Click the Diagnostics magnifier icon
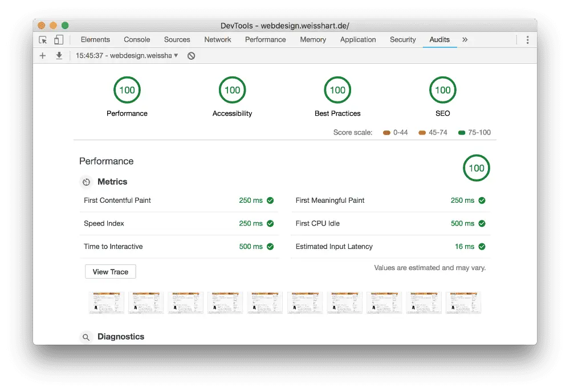The height and width of the screenshot is (392, 570). point(86,337)
